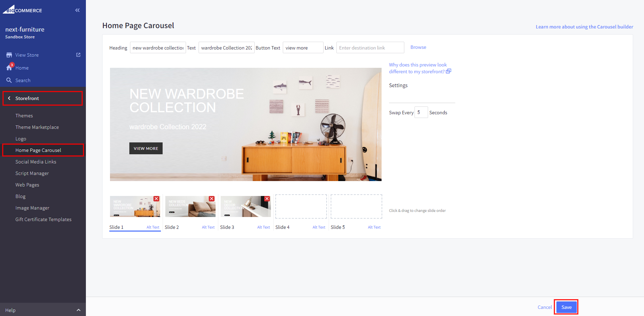Image resolution: width=644 pixels, height=316 pixels.
Task: Open Themes in Storefront menu
Action: (24, 116)
